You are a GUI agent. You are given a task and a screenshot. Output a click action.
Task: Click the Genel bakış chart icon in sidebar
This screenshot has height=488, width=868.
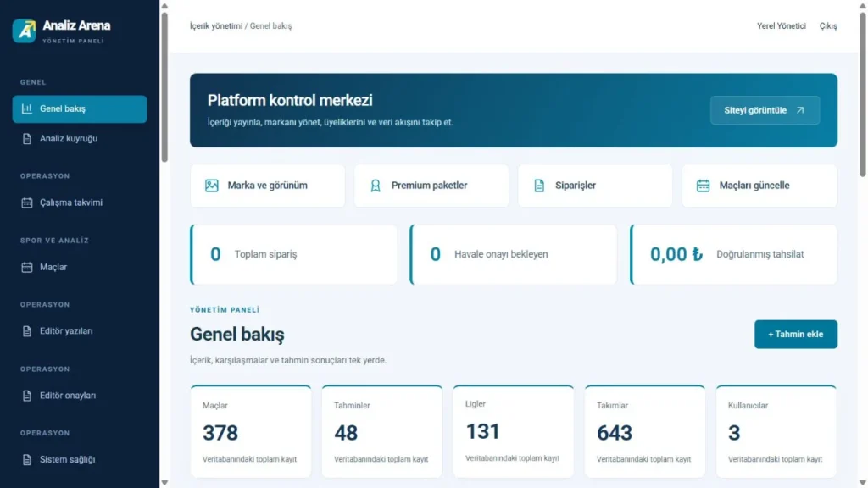tap(26, 108)
